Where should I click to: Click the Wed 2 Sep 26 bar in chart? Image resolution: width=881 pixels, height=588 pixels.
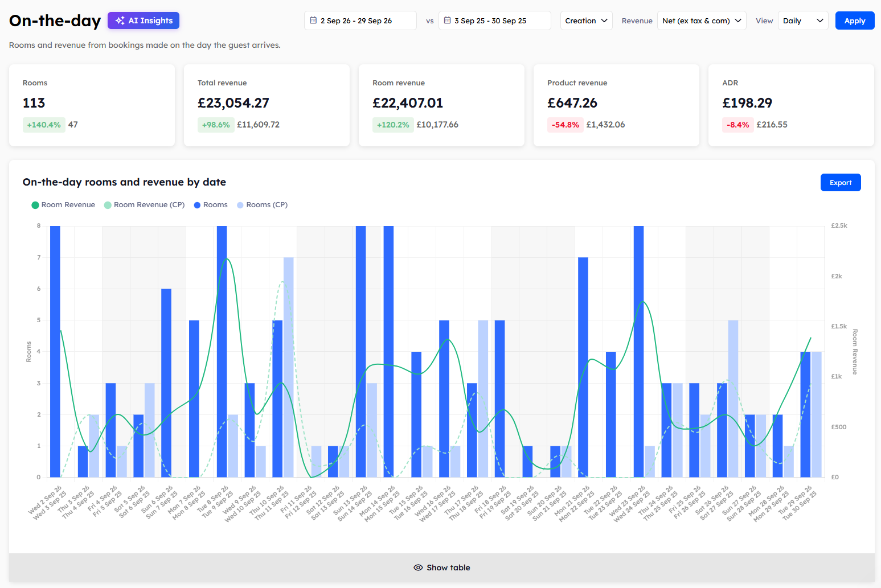coord(55,352)
